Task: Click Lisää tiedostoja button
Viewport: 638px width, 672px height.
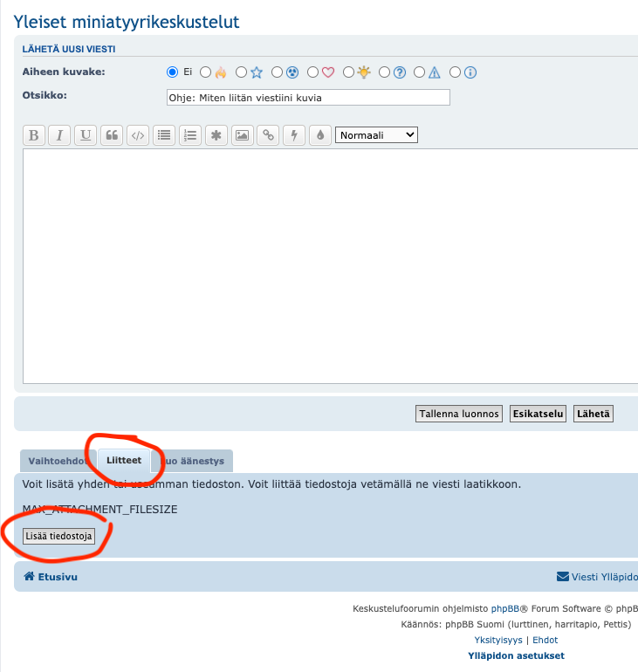Action: 58,536
